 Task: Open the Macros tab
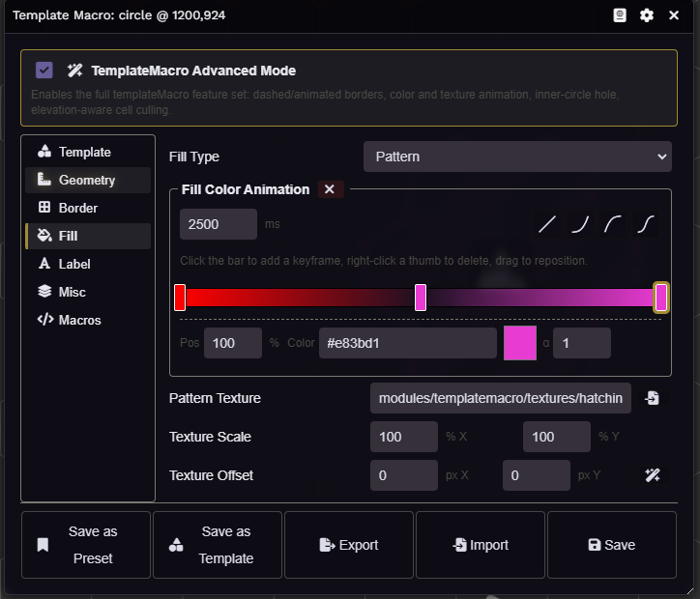[88, 320]
